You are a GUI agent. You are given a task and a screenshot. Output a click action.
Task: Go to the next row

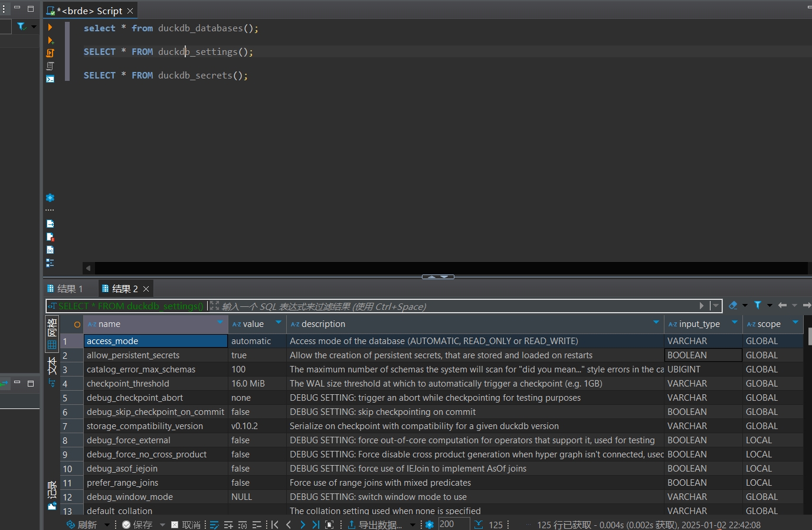pos(303,525)
